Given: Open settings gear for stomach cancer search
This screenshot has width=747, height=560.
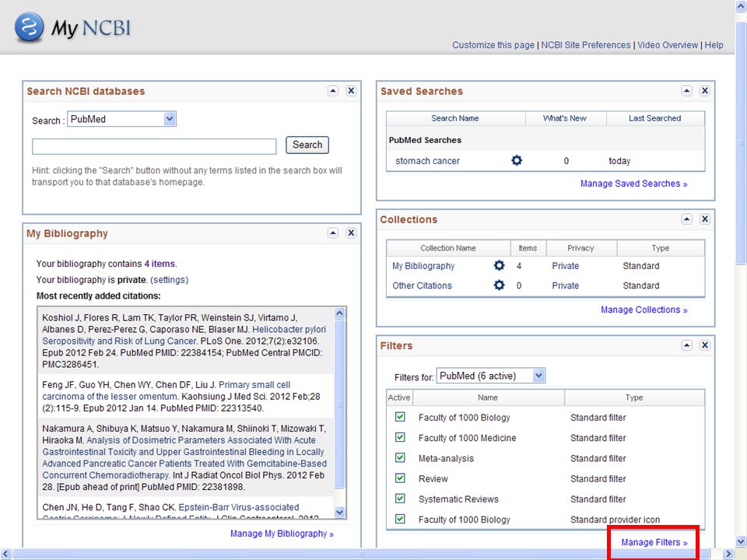Looking at the screenshot, I should click(517, 160).
